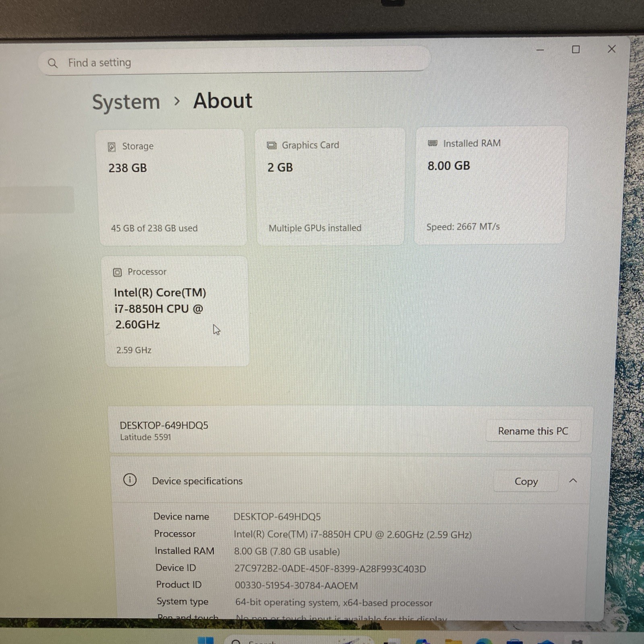Go back to System in the breadcrumb
The height and width of the screenshot is (644, 644).
click(126, 102)
